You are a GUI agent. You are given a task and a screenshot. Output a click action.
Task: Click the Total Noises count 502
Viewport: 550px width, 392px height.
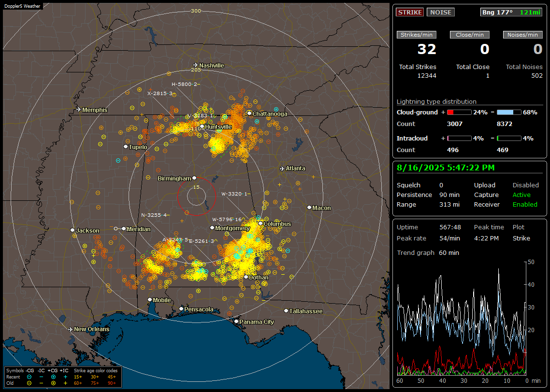click(536, 76)
